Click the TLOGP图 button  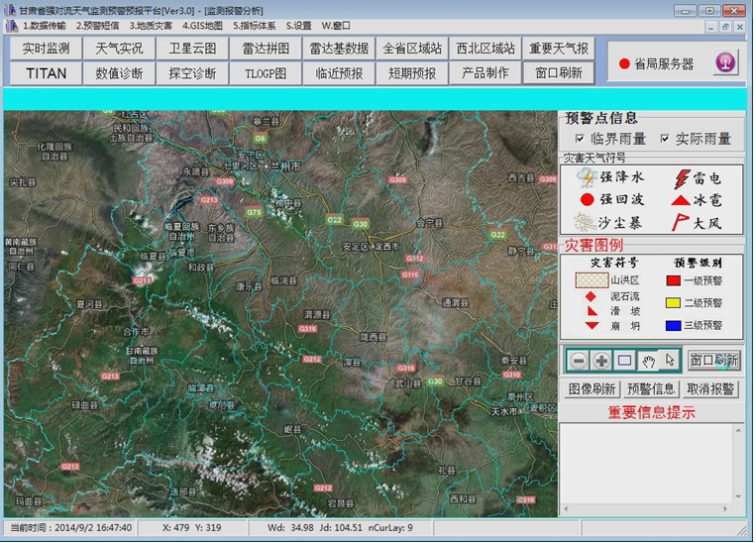pyautogui.click(x=266, y=73)
